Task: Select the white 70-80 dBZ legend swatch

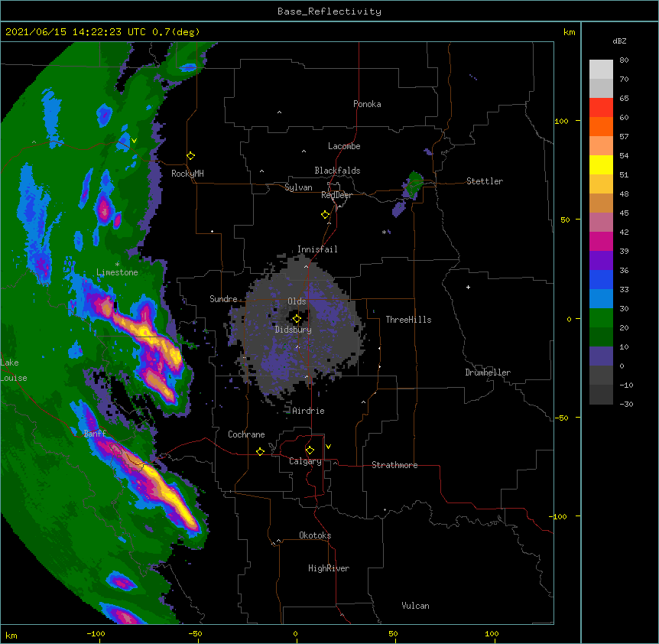Action: point(601,70)
